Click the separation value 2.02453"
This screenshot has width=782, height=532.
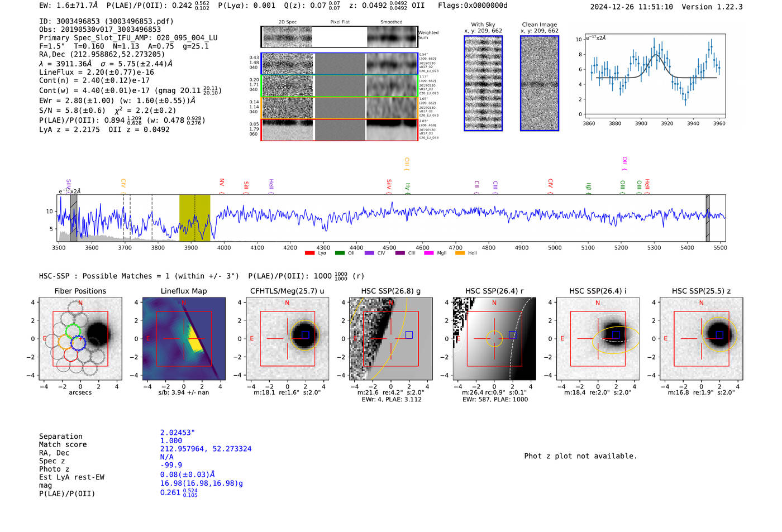(178, 433)
